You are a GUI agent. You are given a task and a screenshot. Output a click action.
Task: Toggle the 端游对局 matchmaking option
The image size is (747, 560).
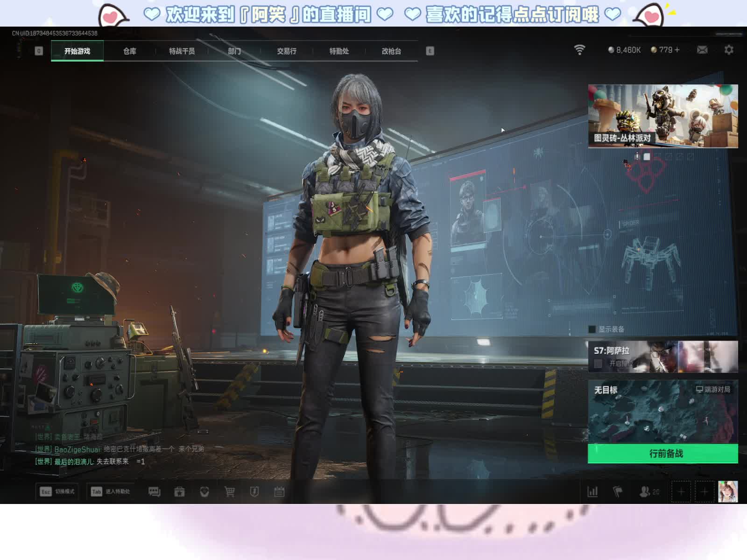(712, 389)
